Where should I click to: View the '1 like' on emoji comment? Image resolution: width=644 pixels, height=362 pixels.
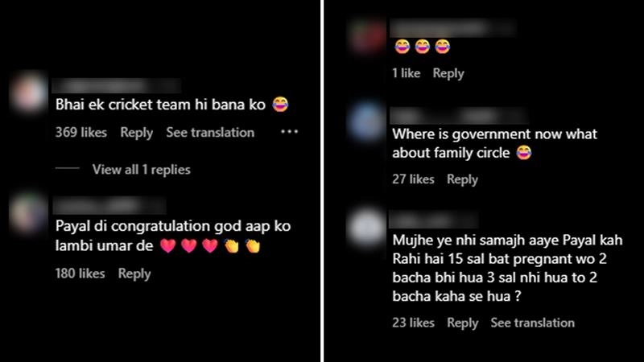[x=407, y=73]
